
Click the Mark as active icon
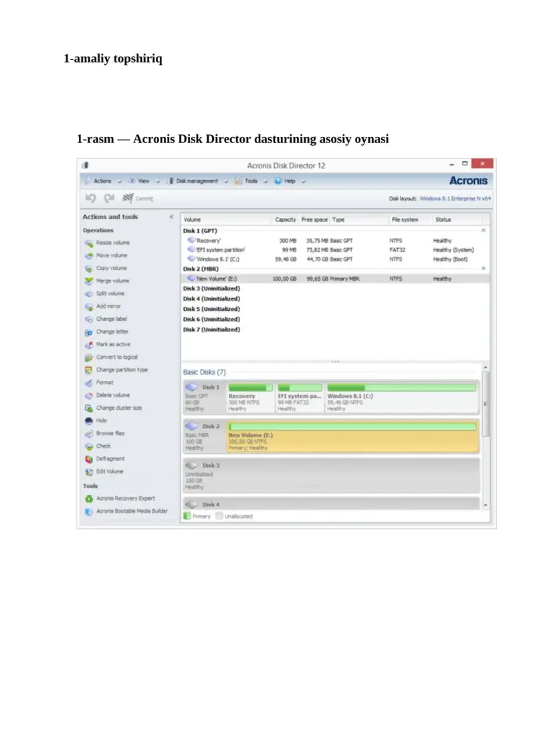(89, 344)
